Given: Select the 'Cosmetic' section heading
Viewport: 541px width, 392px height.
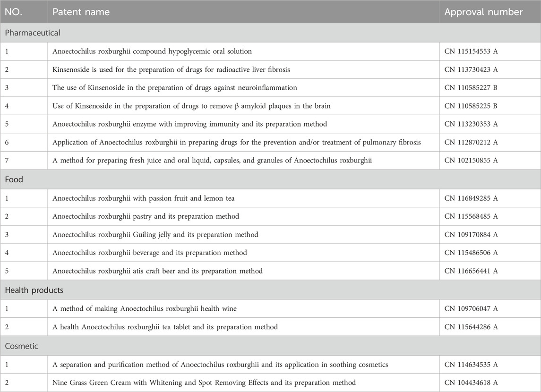Looking at the screenshot, I should [21, 346].
